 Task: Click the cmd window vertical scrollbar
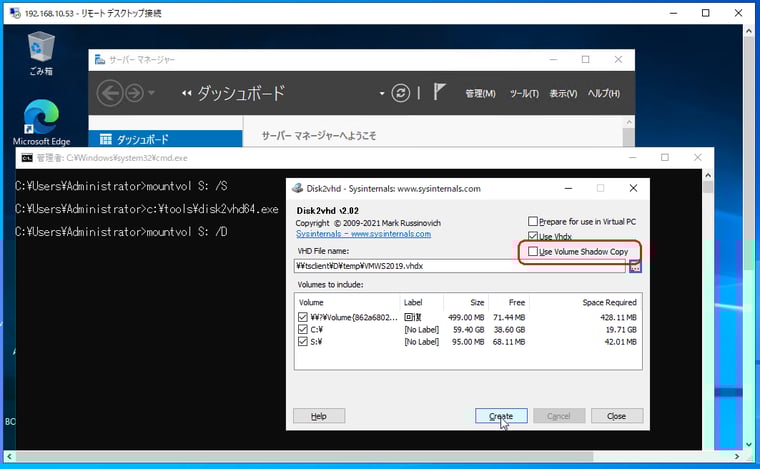(x=708, y=187)
